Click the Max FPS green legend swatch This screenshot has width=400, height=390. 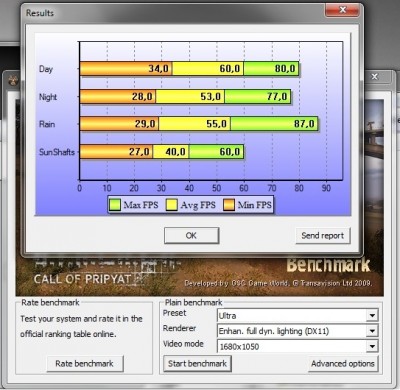[x=115, y=205]
